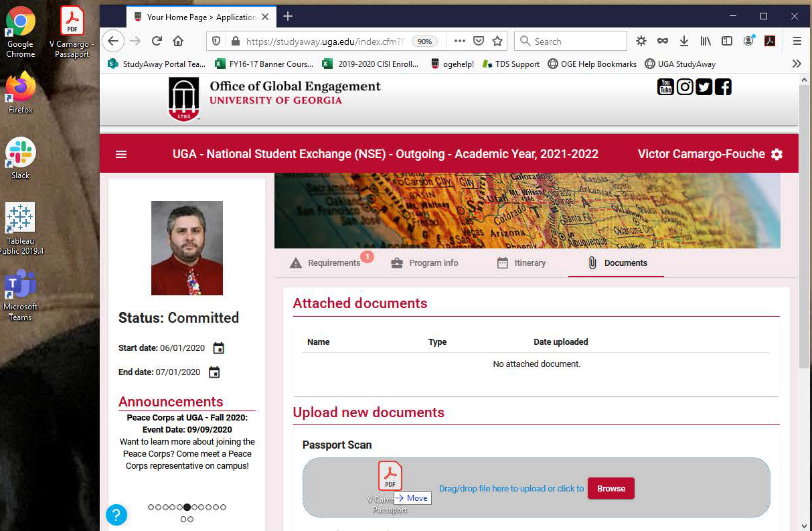Image resolution: width=812 pixels, height=531 pixels.
Task: Toggle the sidebar view icon
Action: click(x=727, y=41)
